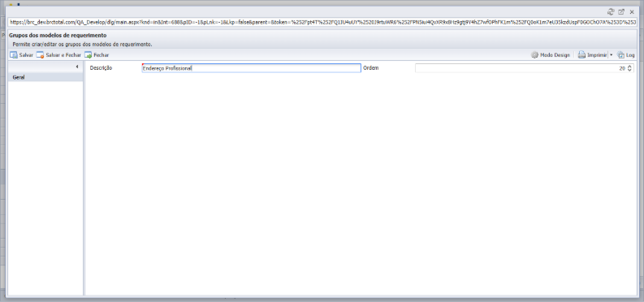Viewport: 644px width, 302px height.
Task: Click the Modo Design gear icon
Action: [x=534, y=55]
